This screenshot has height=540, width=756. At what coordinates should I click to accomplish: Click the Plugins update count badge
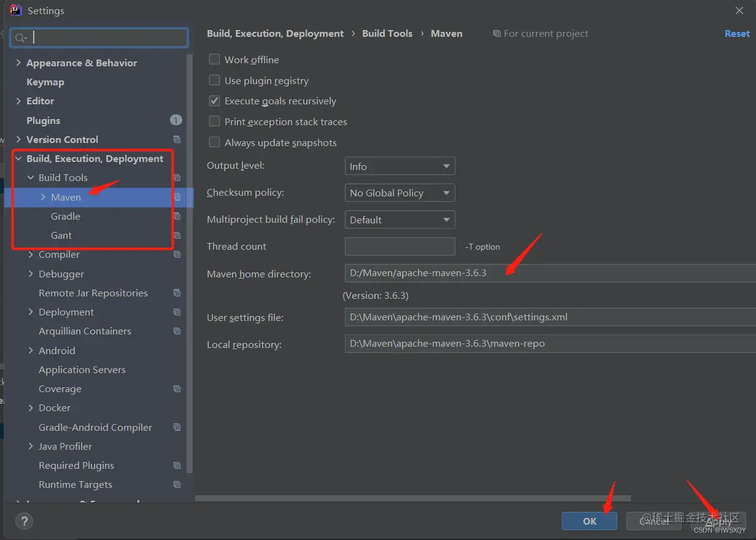(176, 120)
